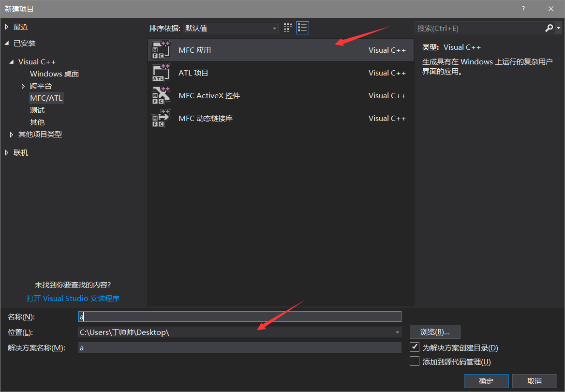Collapse the Visual C++ tree node

(12, 61)
